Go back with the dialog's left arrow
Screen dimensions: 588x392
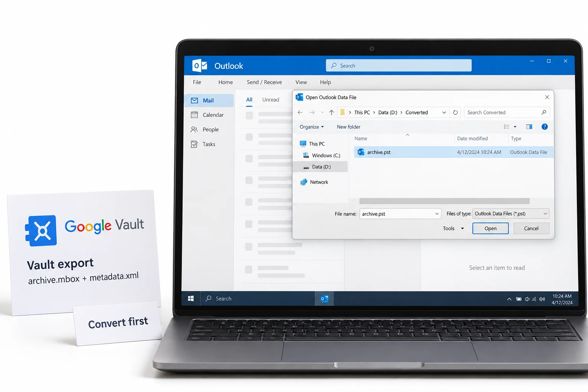click(300, 112)
